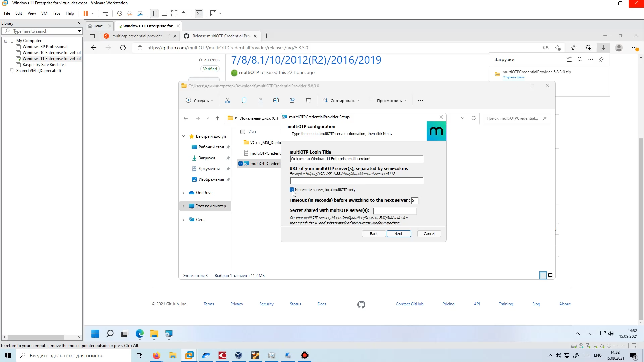Click the multiOTP server URL input field

tap(356, 181)
